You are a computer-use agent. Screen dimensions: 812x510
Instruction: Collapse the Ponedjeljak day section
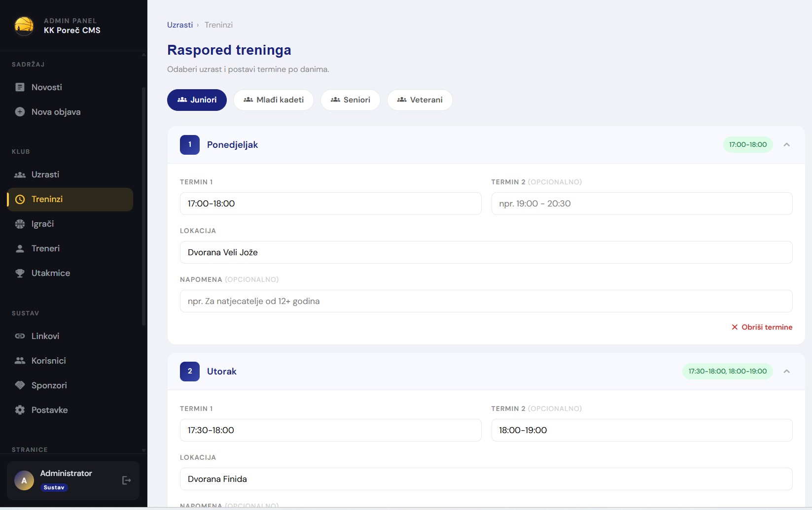[x=786, y=145]
